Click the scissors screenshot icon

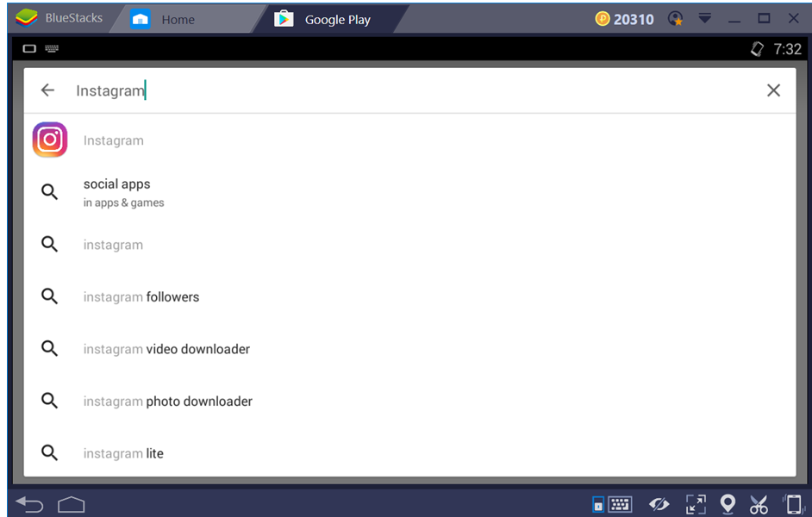[x=759, y=504]
